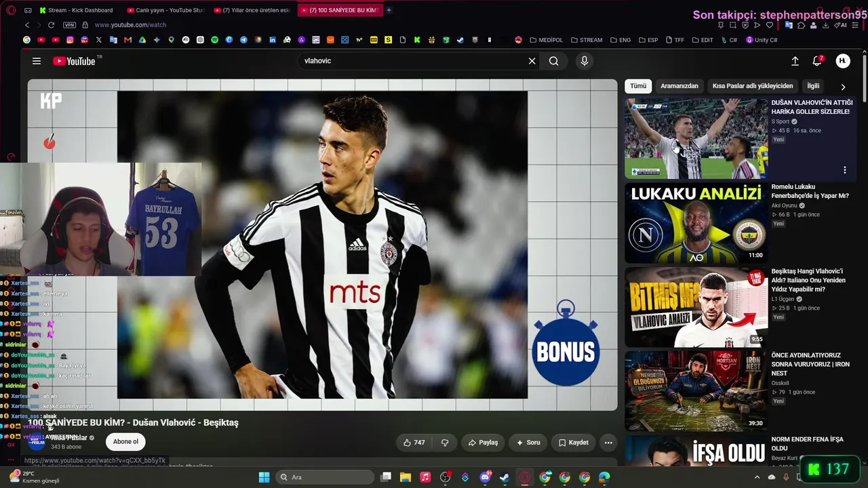Open the X (Twitter) bookmark
This screenshot has width=868, height=488.
tap(98, 40)
